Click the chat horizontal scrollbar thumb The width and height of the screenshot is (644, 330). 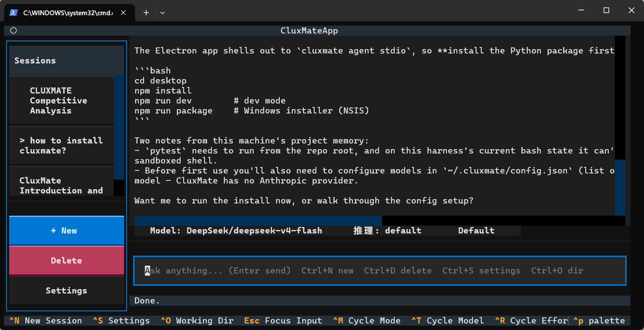(258, 220)
